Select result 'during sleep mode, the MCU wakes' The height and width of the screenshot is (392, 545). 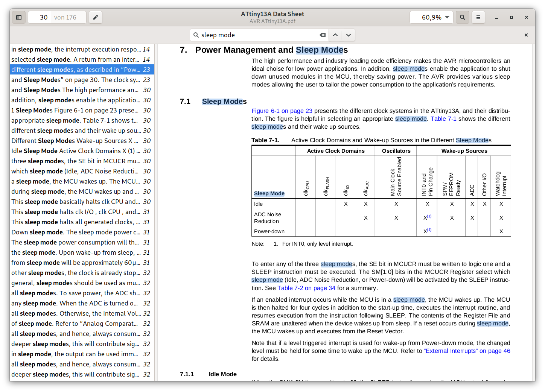coord(82,191)
